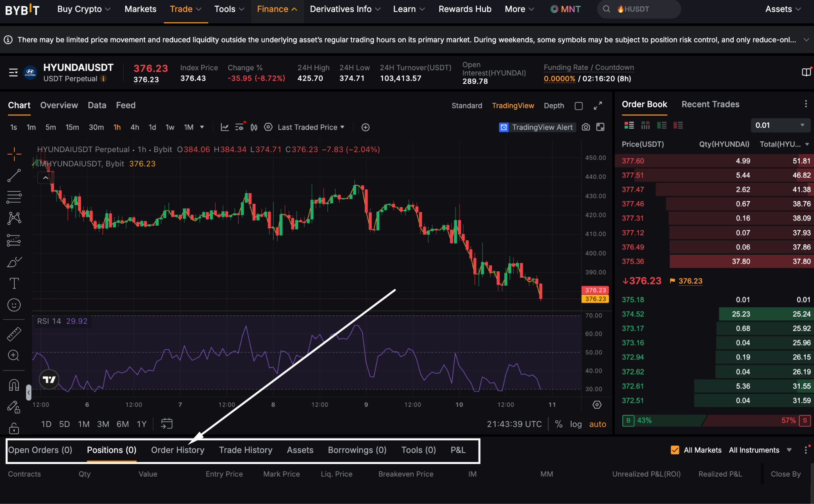Expand the risk notice banner chevron
This screenshot has width=814, height=504.
[x=806, y=40]
